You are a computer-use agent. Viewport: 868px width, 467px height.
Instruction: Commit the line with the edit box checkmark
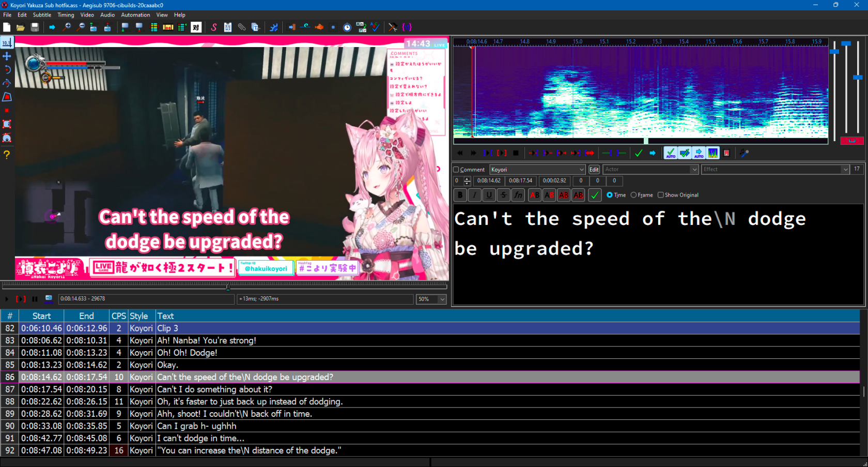[595, 195]
